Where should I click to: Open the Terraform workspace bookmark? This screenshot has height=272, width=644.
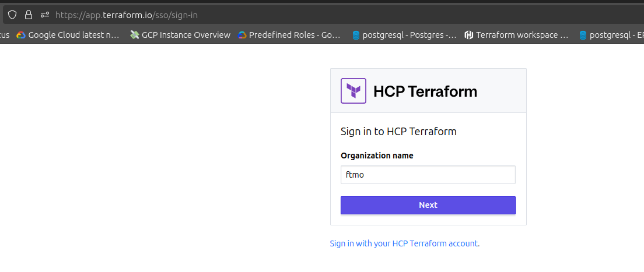click(516, 35)
